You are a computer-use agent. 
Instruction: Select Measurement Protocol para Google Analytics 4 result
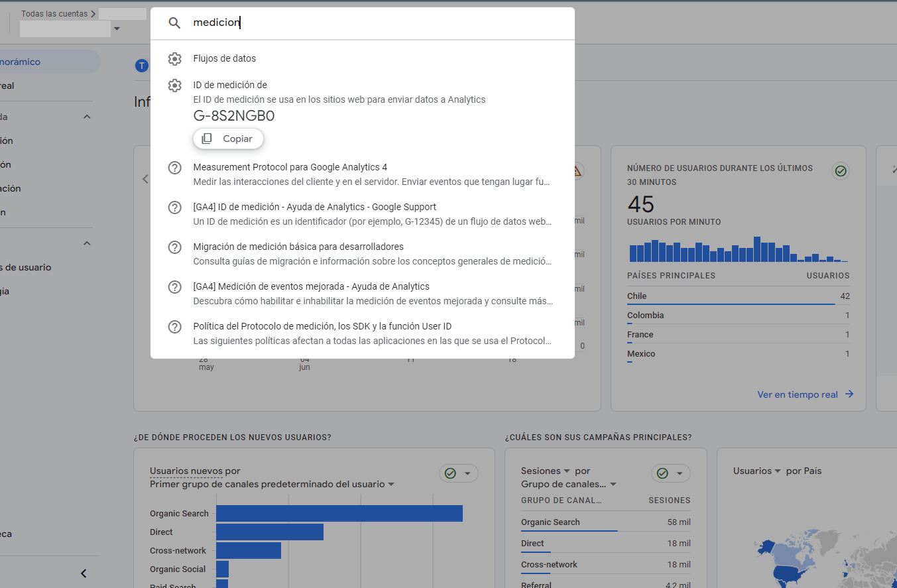click(363, 174)
